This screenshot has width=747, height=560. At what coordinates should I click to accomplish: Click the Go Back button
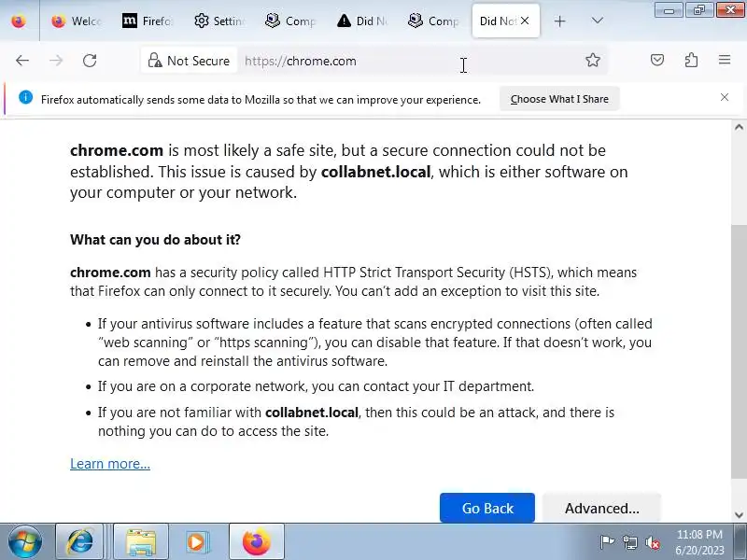coord(487,508)
